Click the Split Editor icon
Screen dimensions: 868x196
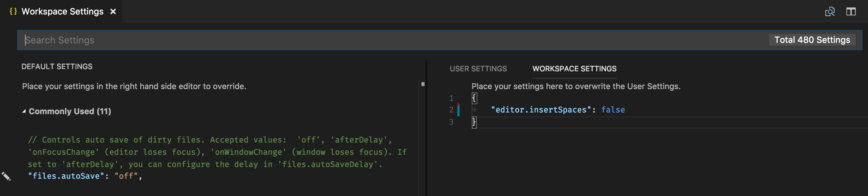click(x=851, y=12)
